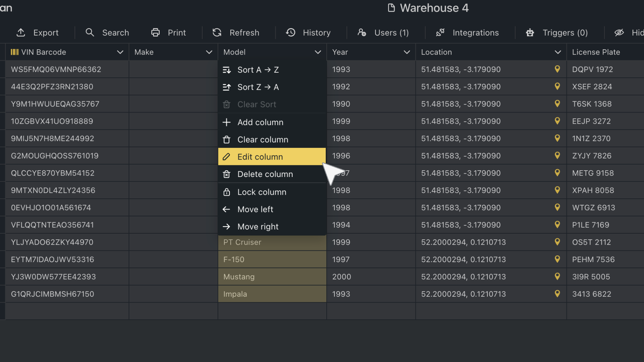Image resolution: width=644 pixels, height=362 pixels.
Task: Click the Warehouse 4 document title
Action: click(x=434, y=8)
